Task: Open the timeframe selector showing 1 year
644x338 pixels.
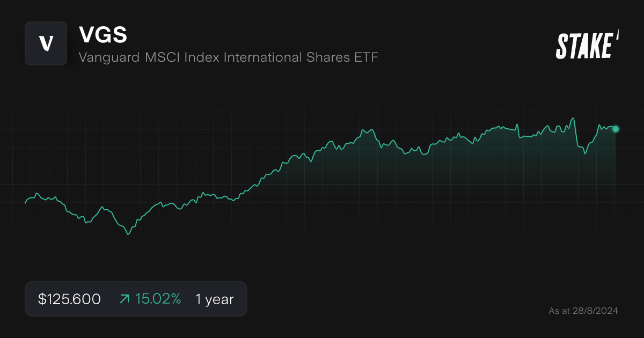Action: tap(214, 299)
